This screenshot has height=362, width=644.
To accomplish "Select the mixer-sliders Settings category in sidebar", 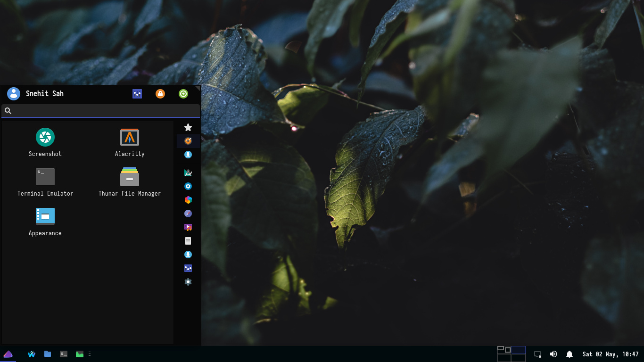I will [x=188, y=268].
